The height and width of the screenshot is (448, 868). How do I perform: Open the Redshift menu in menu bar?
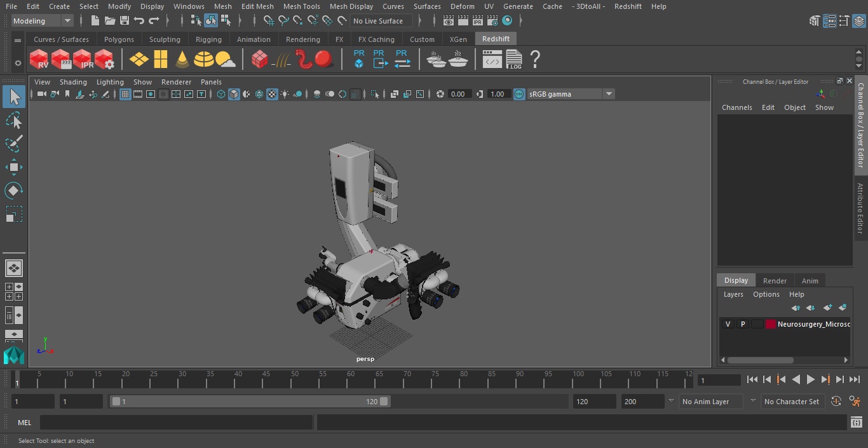pos(628,6)
